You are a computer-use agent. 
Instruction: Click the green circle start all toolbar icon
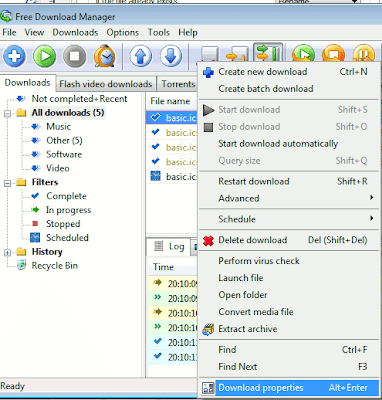click(x=303, y=53)
